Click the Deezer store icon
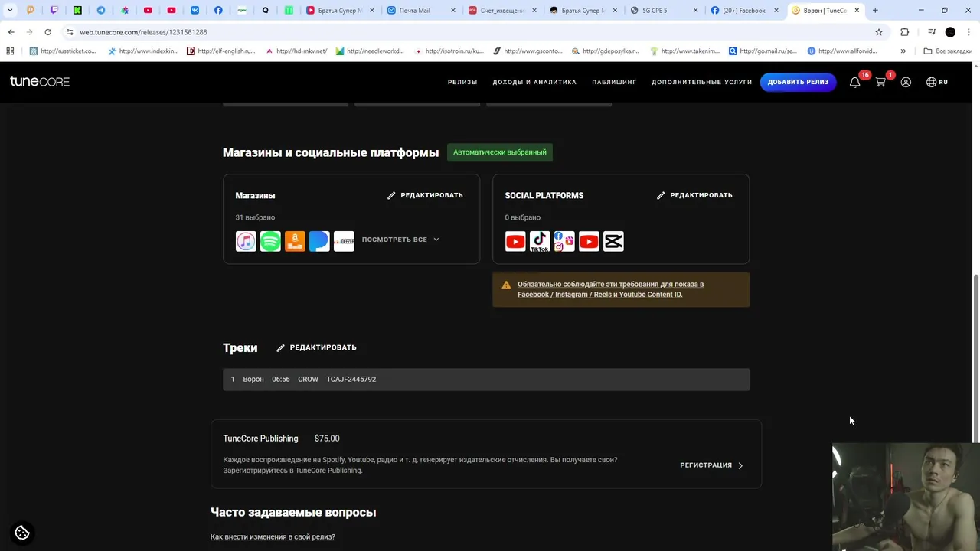 point(344,241)
